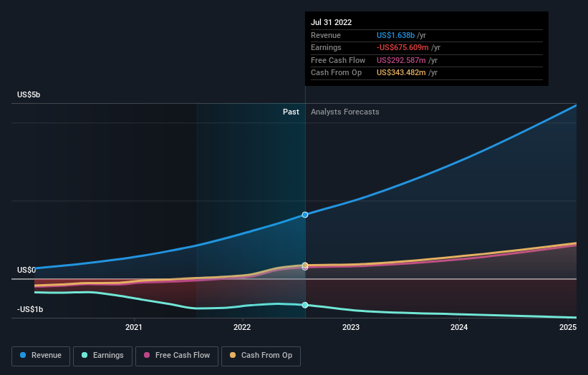Select the 2024 x-axis label
The height and width of the screenshot is (375, 588).
(459, 328)
